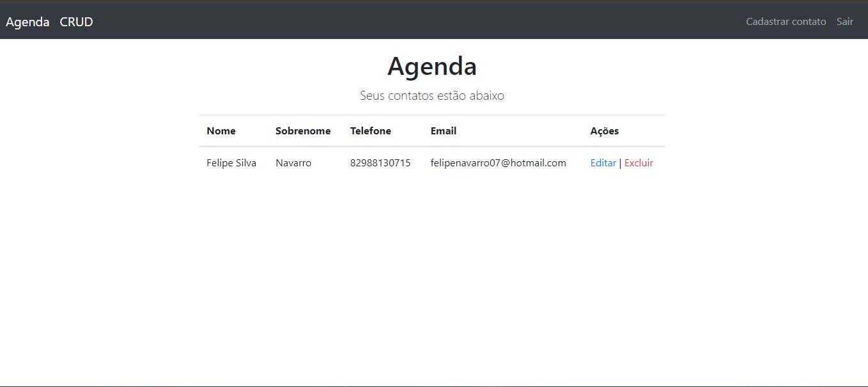Select the name Felipe Silva in the table
The height and width of the screenshot is (387, 868).
231,162
